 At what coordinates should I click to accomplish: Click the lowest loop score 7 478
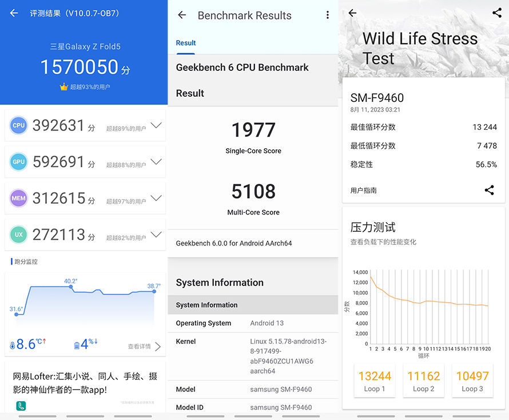(x=487, y=146)
